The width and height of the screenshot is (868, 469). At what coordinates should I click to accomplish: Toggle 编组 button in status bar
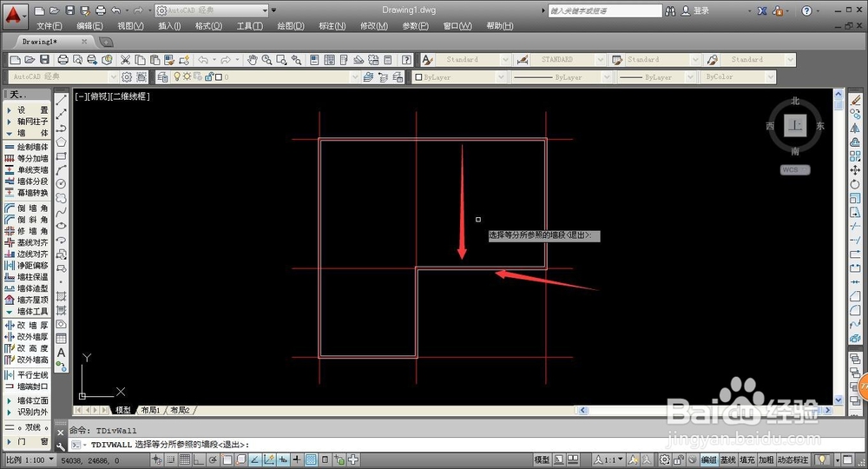[x=708, y=460]
